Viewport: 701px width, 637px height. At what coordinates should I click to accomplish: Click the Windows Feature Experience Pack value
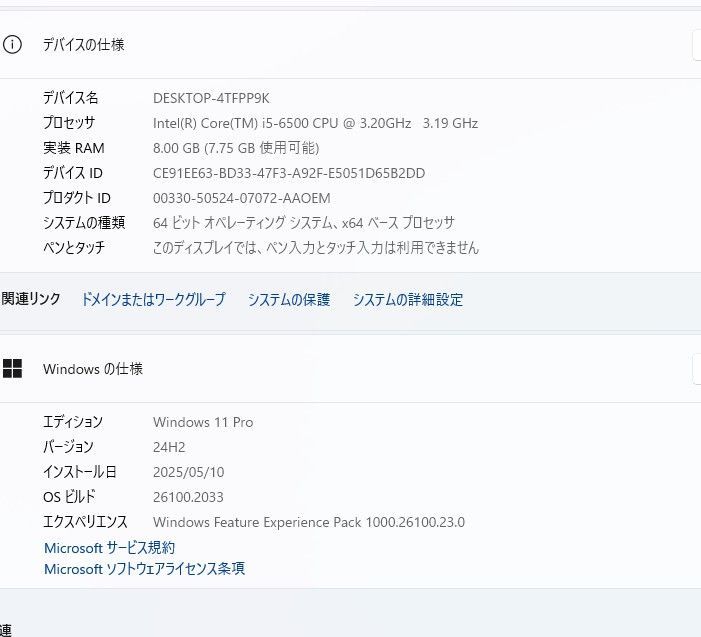309,522
